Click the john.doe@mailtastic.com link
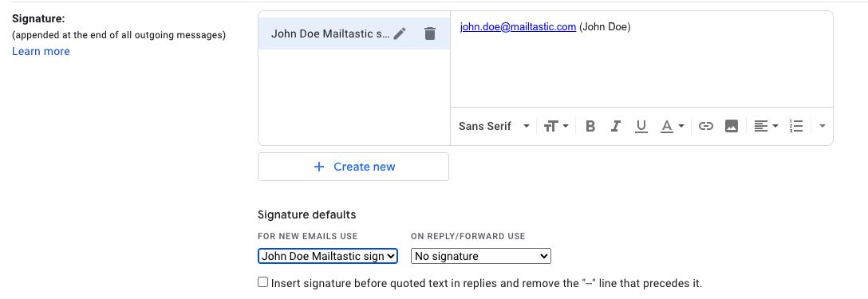This screenshot has width=868, height=299. pyautogui.click(x=518, y=26)
